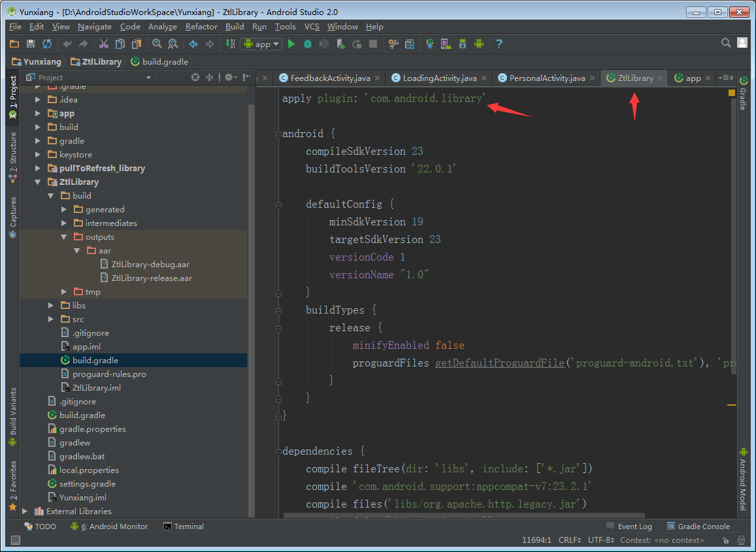756x552 pixels.
Task: Attach debugger to Android process icon
Action: [x=340, y=44]
